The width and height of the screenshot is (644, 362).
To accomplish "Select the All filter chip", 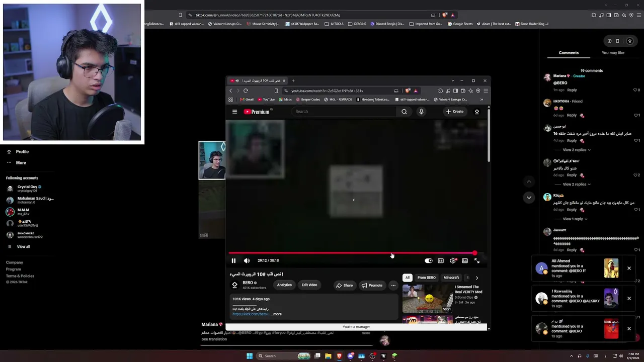I will [408, 278].
